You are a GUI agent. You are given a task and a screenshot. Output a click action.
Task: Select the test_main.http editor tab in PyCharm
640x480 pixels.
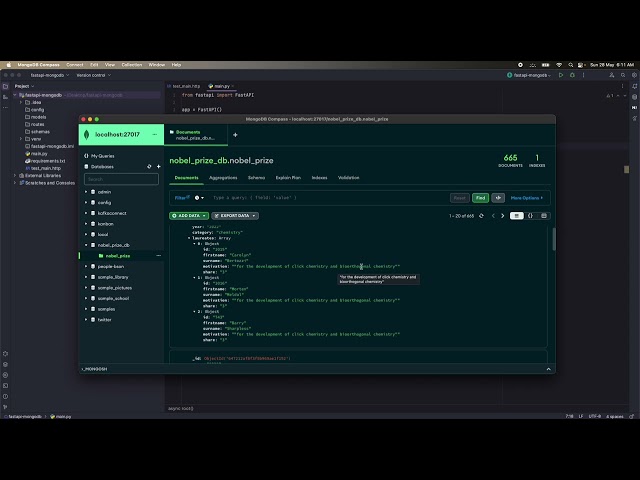(183, 86)
